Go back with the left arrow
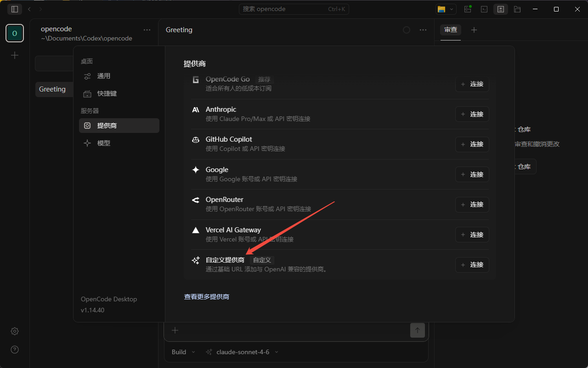 30,9
